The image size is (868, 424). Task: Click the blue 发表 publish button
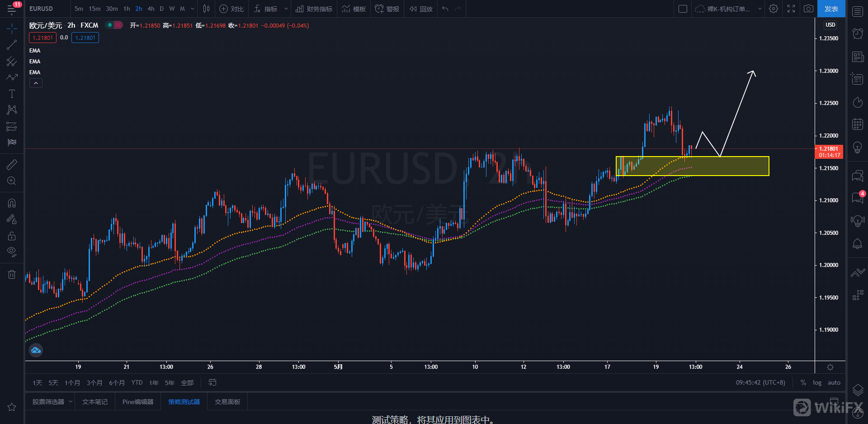coord(831,9)
